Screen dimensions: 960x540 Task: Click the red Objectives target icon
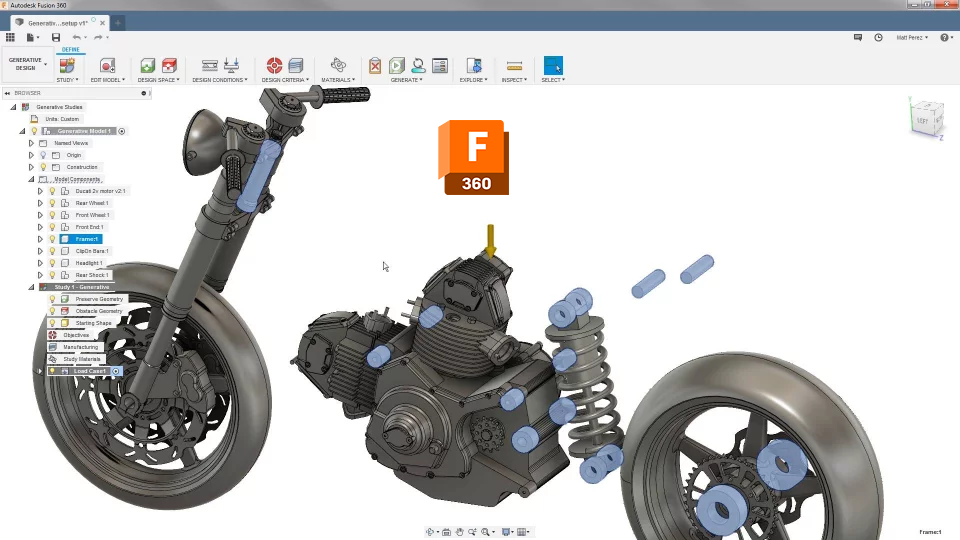coord(274,66)
